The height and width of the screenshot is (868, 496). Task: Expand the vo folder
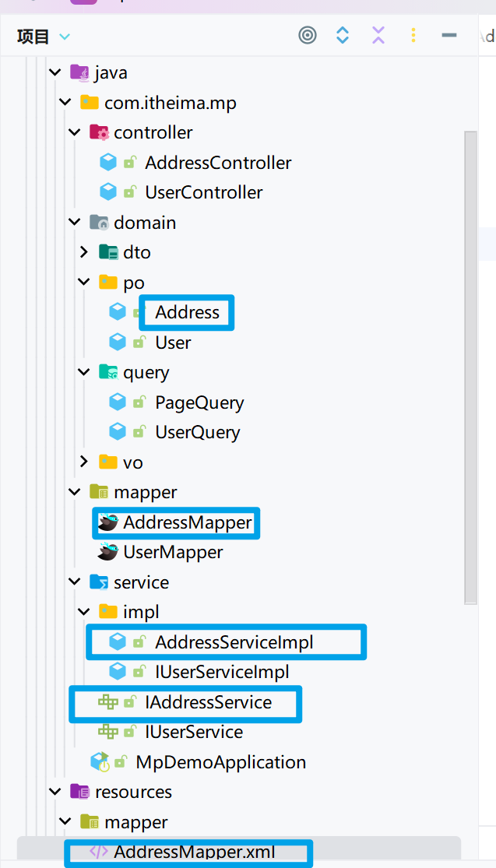[84, 462]
